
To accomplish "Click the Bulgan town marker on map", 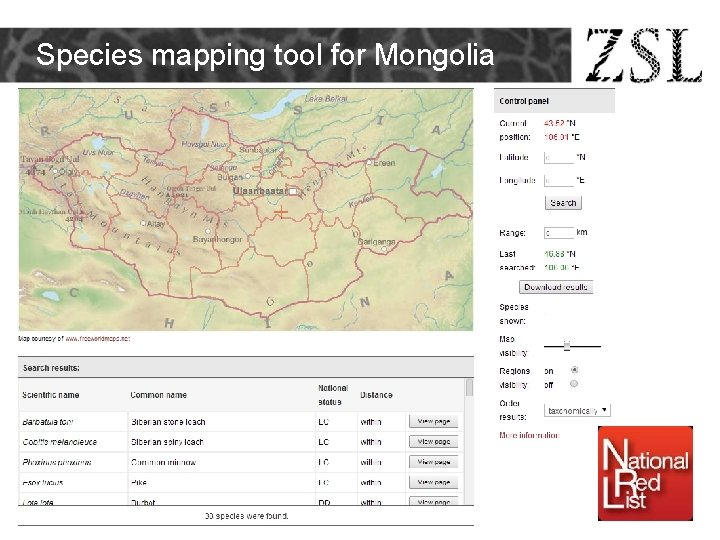I will pos(248,176).
